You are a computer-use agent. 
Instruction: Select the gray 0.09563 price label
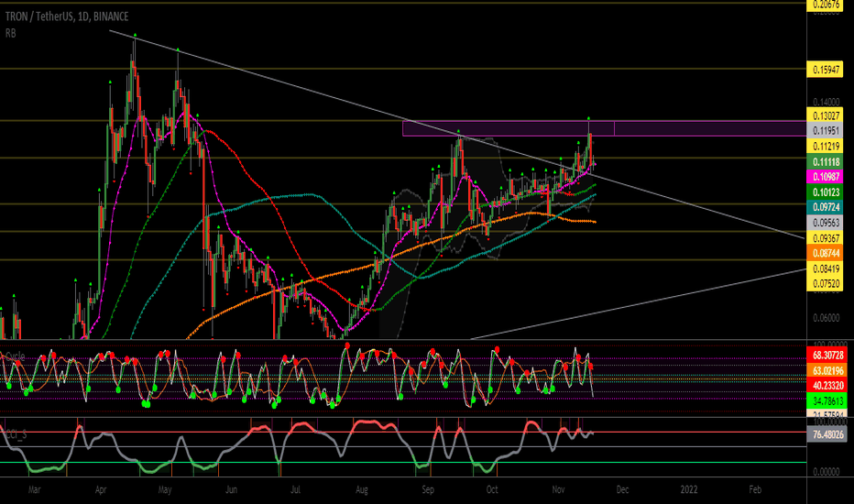pos(825,223)
